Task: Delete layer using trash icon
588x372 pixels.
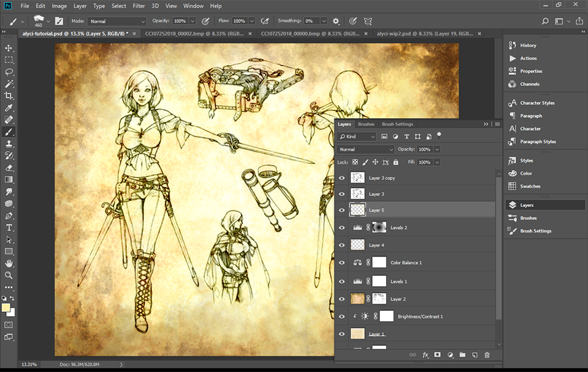Action: tap(487, 355)
